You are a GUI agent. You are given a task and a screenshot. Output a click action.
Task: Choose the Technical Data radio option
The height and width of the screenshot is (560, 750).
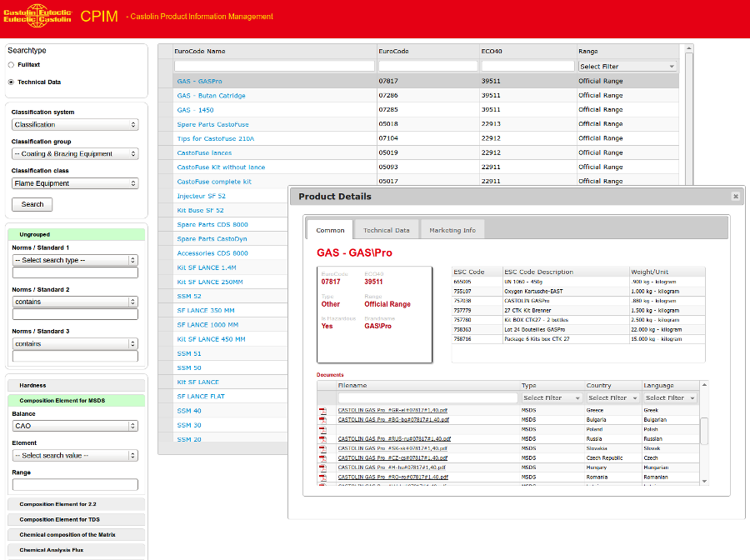point(11,82)
